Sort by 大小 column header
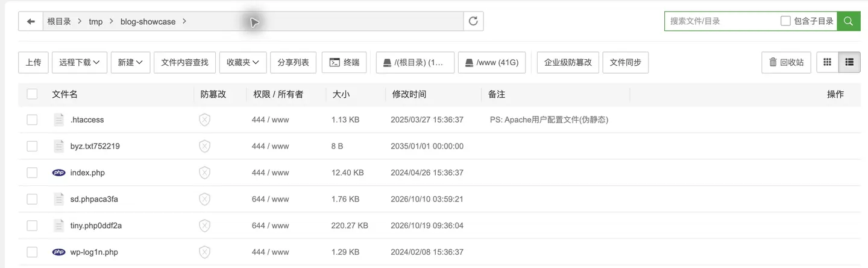 pyautogui.click(x=341, y=94)
